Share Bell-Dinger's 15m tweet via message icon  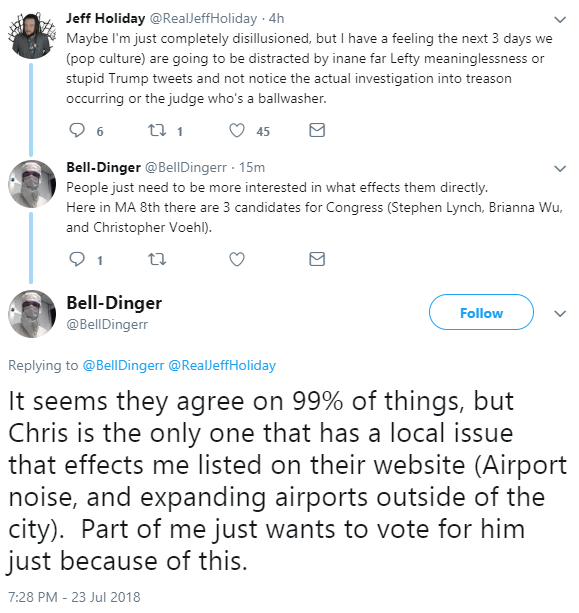[317, 259]
